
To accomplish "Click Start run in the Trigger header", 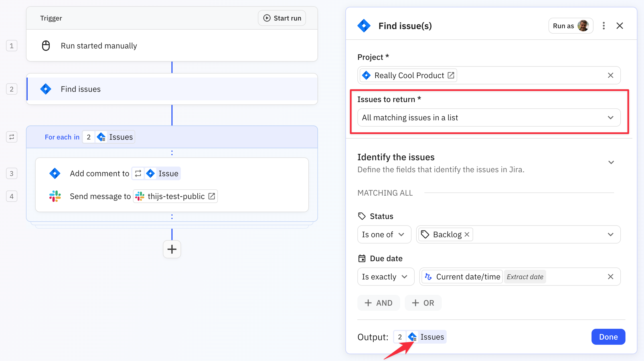I will 282,18.
